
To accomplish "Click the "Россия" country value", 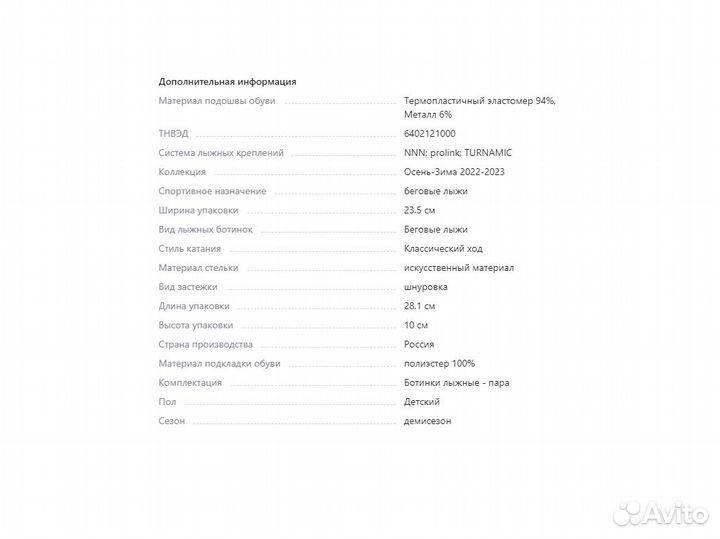I will pyautogui.click(x=419, y=344).
